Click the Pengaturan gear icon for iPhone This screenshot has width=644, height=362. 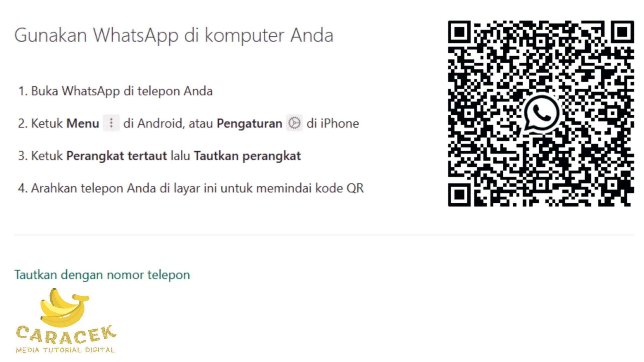[294, 123]
